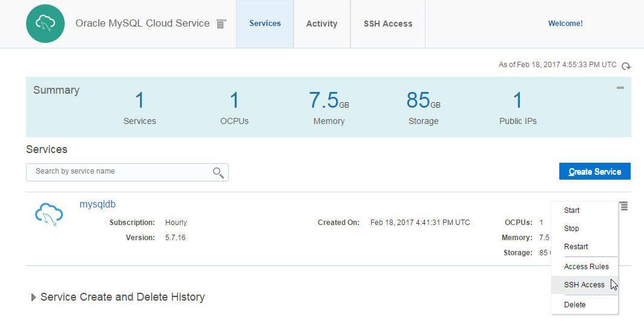The width and height of the screenshot is (644, 323).
Task: Focus the Search by service name field
Action: pos(127,172)
